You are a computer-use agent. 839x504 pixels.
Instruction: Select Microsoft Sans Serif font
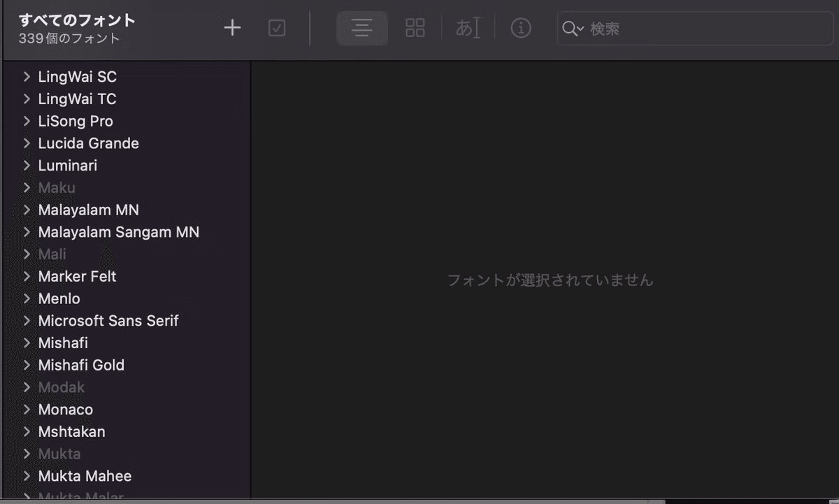pyautogui.click(x=108, y=321)
